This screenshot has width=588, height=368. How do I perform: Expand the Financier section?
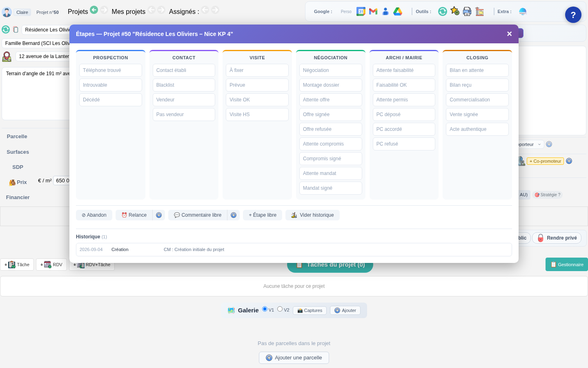coord(18,197)
